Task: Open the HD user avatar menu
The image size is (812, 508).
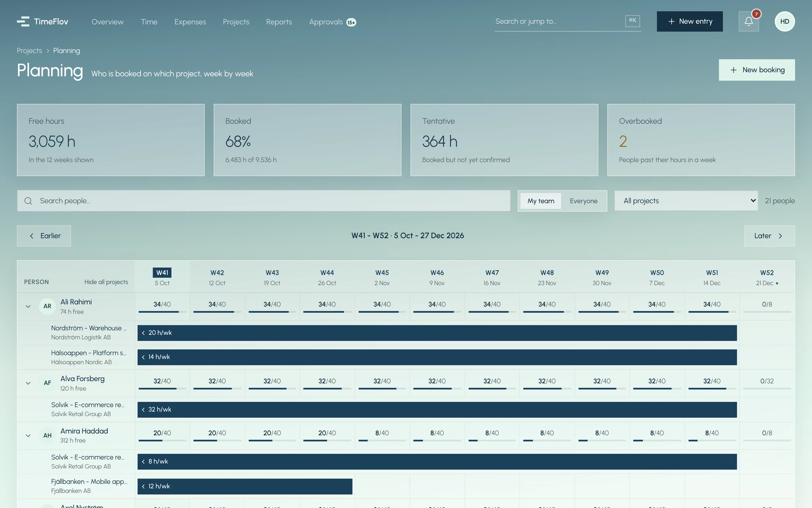Action: (784, 21)
